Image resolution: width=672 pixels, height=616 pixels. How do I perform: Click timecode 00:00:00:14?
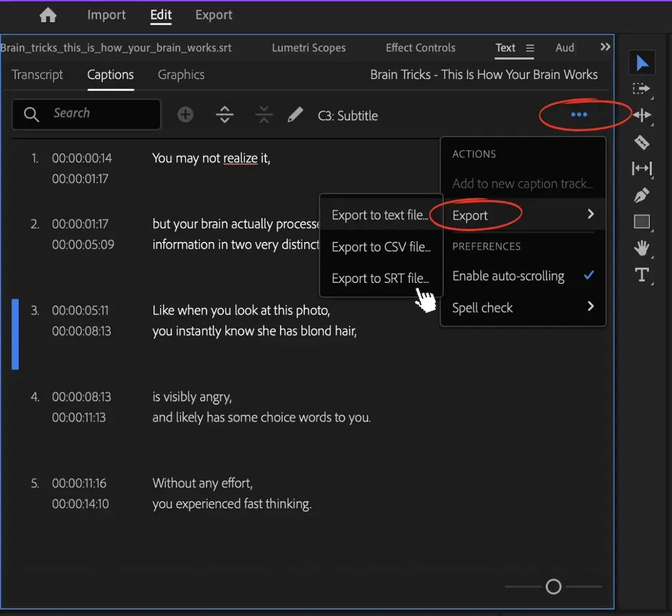pos(82,158)
